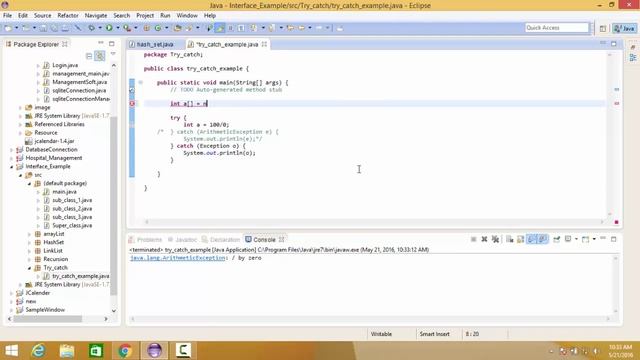Click Remove Launch console icon
This screenshot has width=640, height=360.
484,239
